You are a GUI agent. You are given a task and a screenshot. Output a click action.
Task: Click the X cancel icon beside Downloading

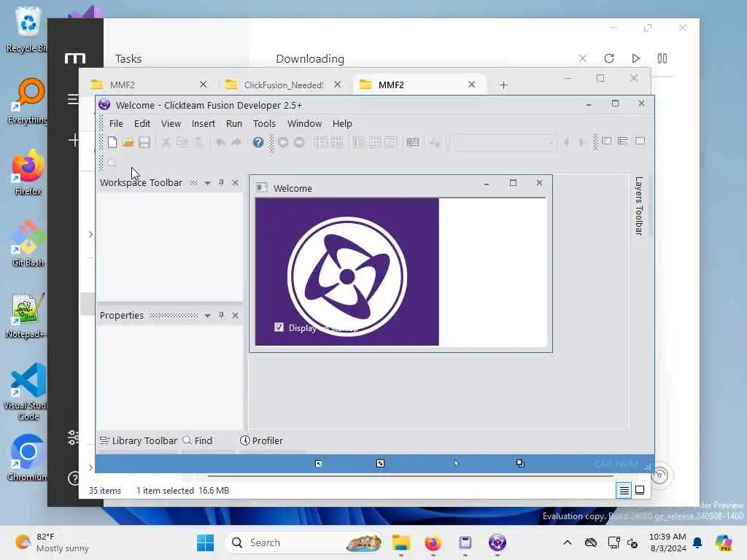pos(582,58)
